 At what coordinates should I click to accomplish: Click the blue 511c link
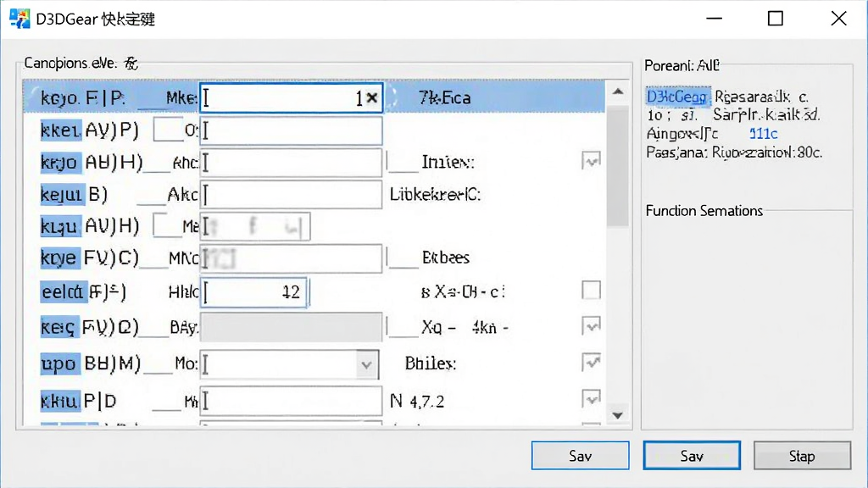point(764,133)
